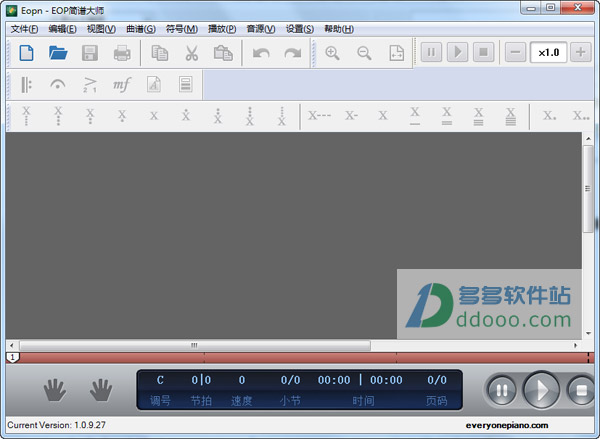600x439 pixels.
Task: Select note with four underlines
Action: pos(510,116)
